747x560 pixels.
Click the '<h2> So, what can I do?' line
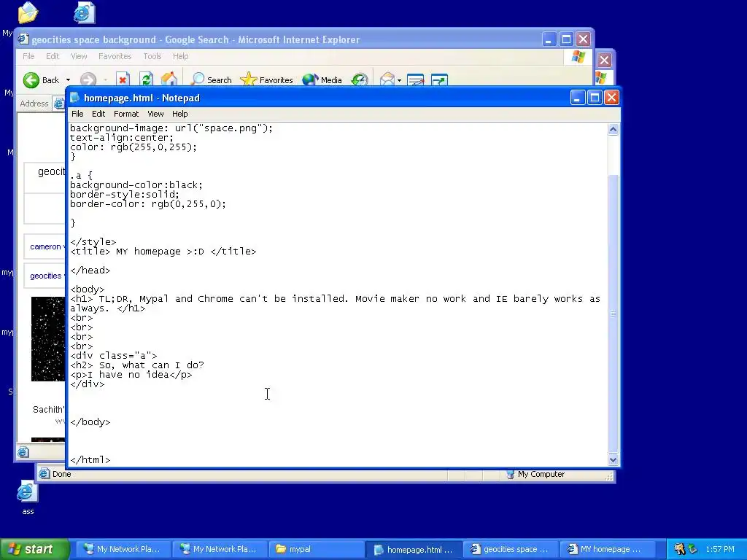tap(137, 365)
